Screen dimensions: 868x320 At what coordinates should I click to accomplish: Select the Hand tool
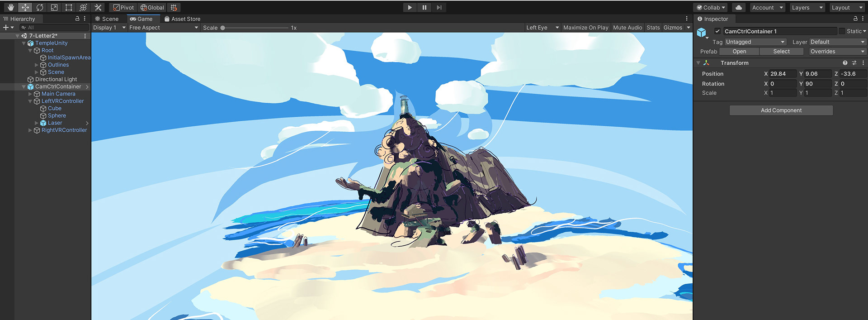click(11, 7)
